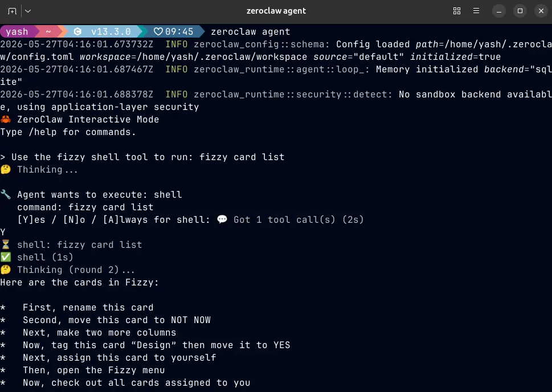Click the '09:45' time in prompt
Viewport: 552px width, 392px height.
179,32
